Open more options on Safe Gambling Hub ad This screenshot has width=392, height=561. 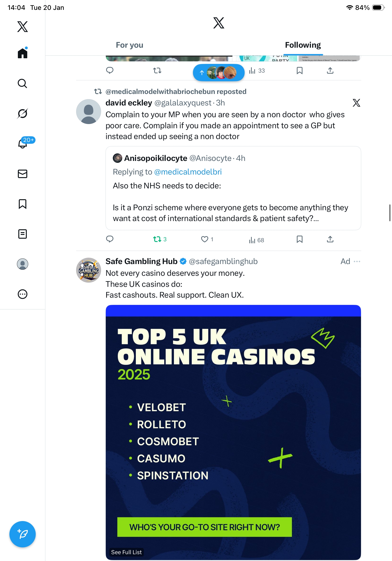(357, 261)
